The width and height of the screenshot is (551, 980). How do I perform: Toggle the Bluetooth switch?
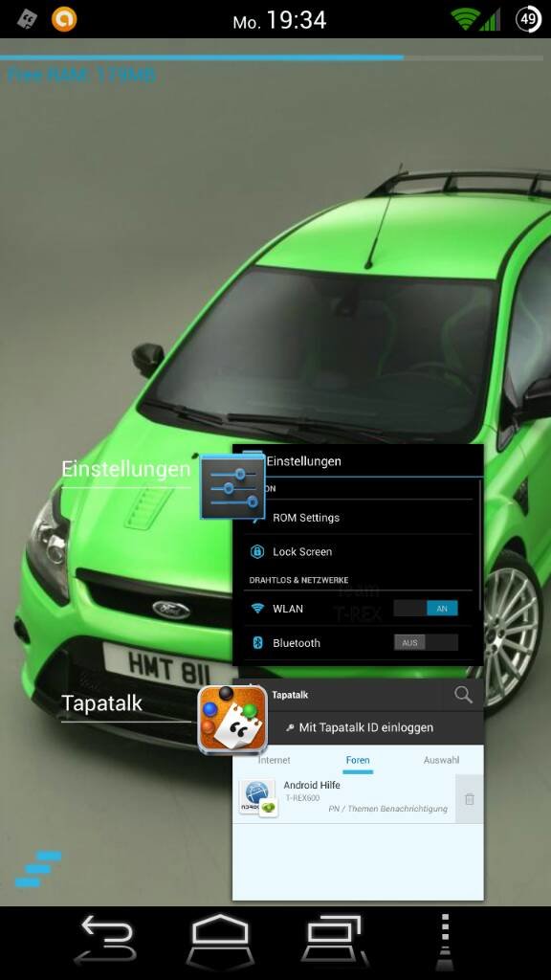pos(426,642)
